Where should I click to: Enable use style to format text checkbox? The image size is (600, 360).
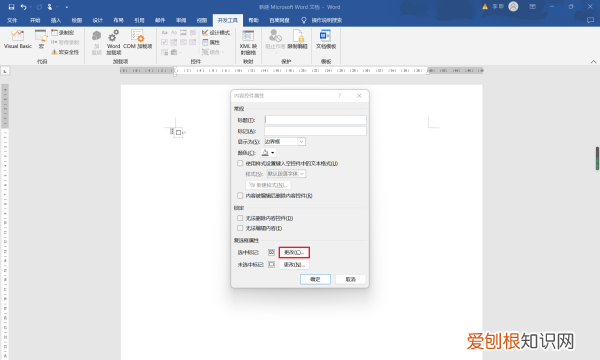click(x=240, y=163)
